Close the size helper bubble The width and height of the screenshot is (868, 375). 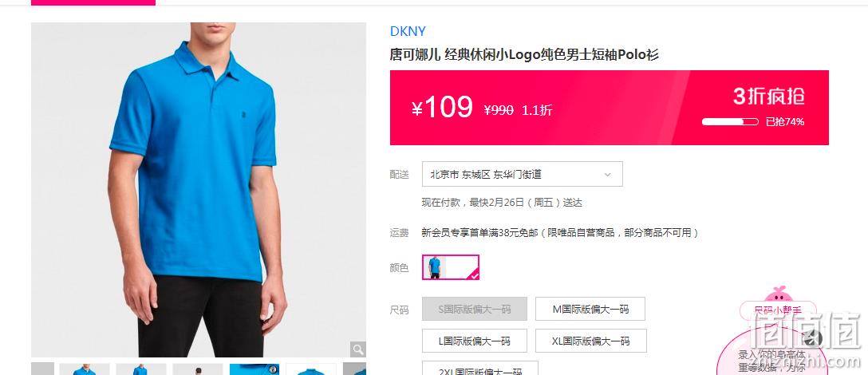[x=812, y=337]
